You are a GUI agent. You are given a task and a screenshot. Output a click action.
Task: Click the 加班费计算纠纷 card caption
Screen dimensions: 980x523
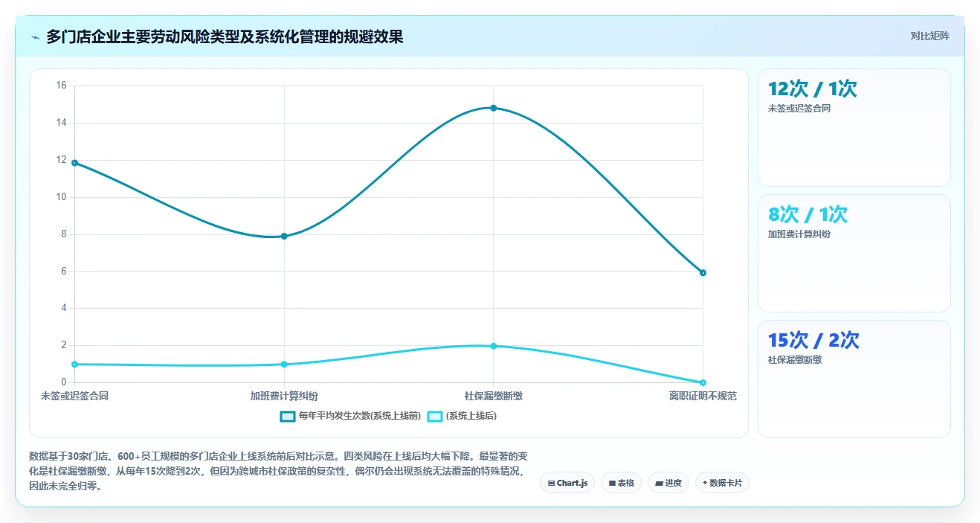[x=799, y=234]
